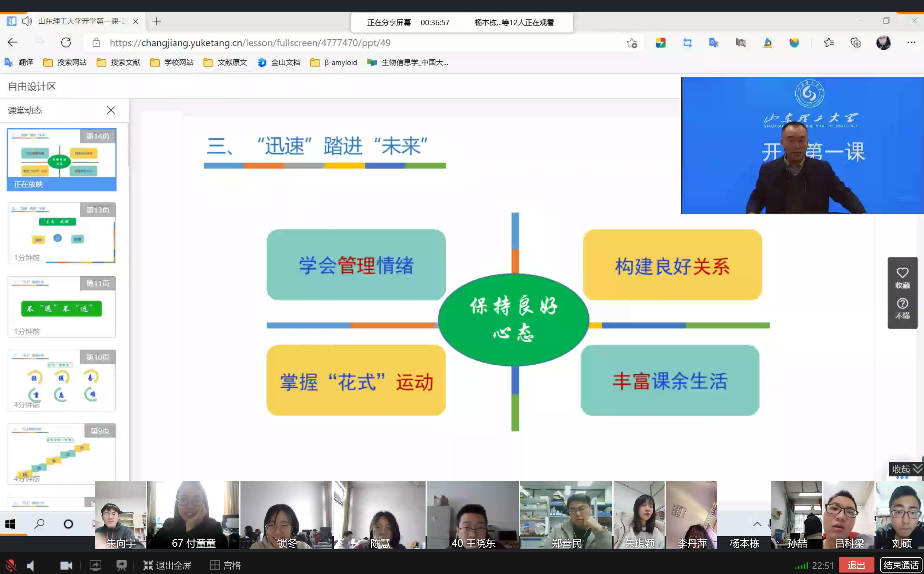924x574 pixels.
Task: Select the 山东理工大学开学第一课 browser tab
Action: click(x=81, y=21)
